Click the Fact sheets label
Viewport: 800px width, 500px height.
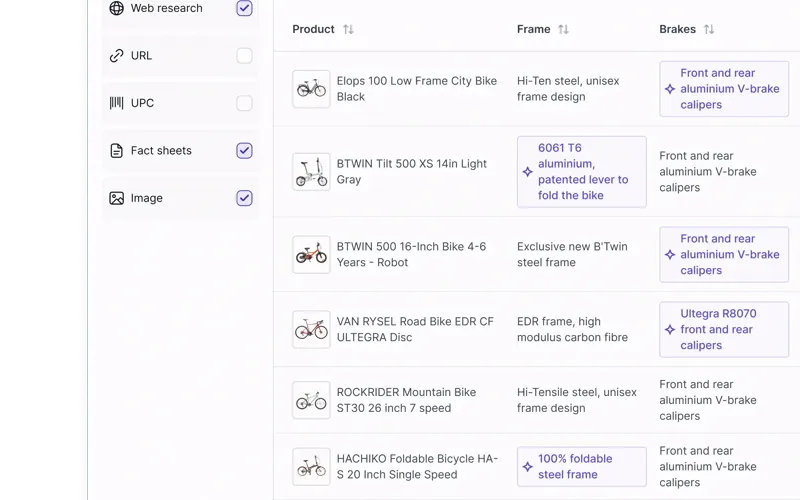point(161,151)
